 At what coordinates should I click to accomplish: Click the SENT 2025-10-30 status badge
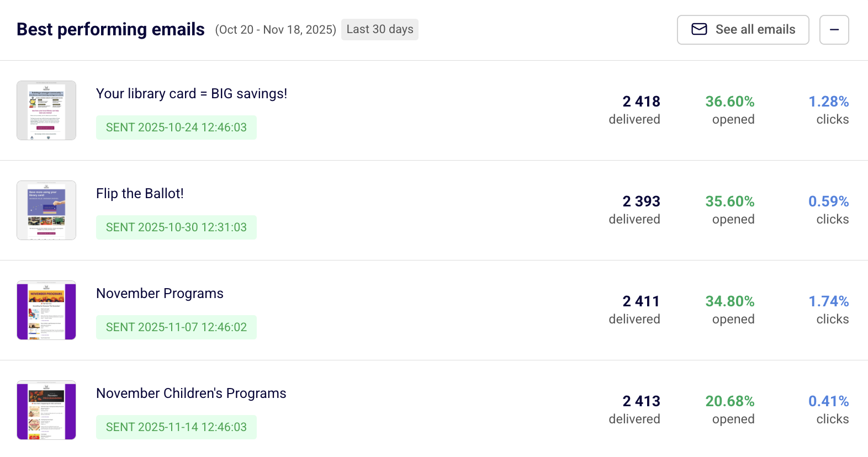176,227
